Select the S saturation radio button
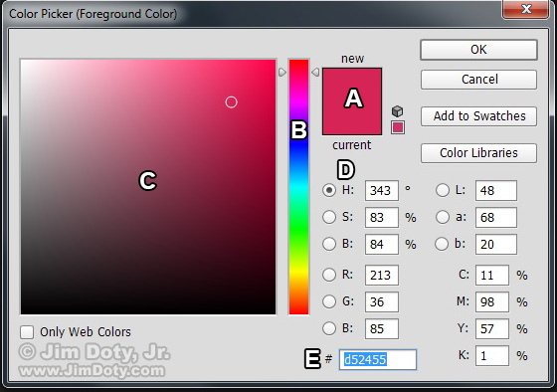The width and height of the screenshot is (557, 392). (329, 217)
